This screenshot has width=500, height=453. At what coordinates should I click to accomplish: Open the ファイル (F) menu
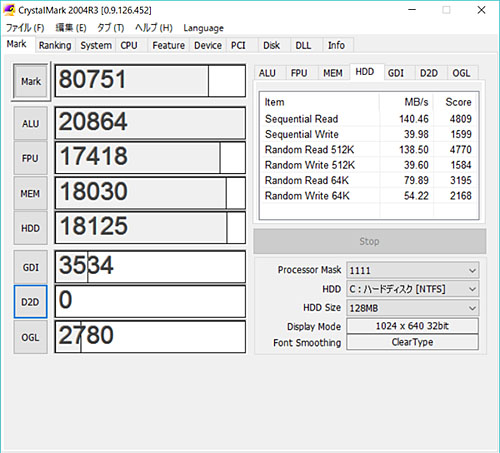click(x=25, y=28)
